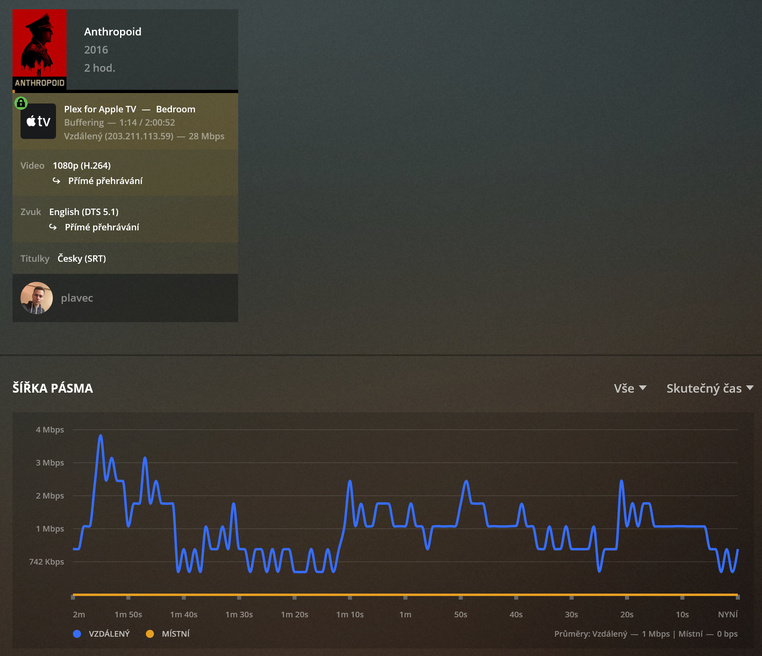
Task: Click the Apple TV device icon
Action: [x=38, y=121]
